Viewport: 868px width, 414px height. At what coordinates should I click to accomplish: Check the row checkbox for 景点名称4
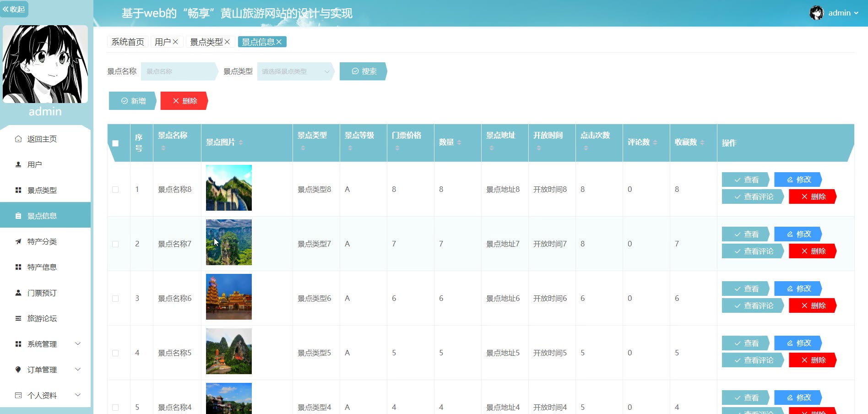[115, 408]
